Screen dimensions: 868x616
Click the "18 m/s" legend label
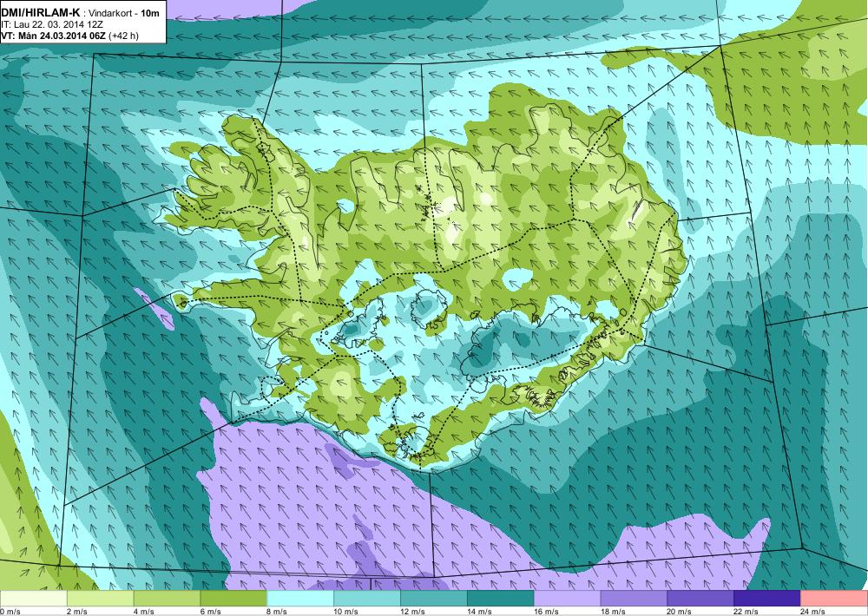[x=613, y=612]
